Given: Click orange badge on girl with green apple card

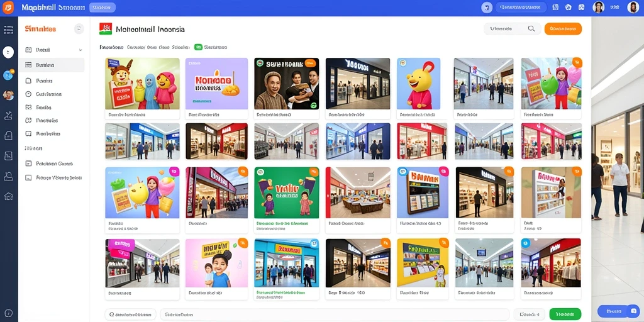Looking at the screenshot, I should coord(577,62).
